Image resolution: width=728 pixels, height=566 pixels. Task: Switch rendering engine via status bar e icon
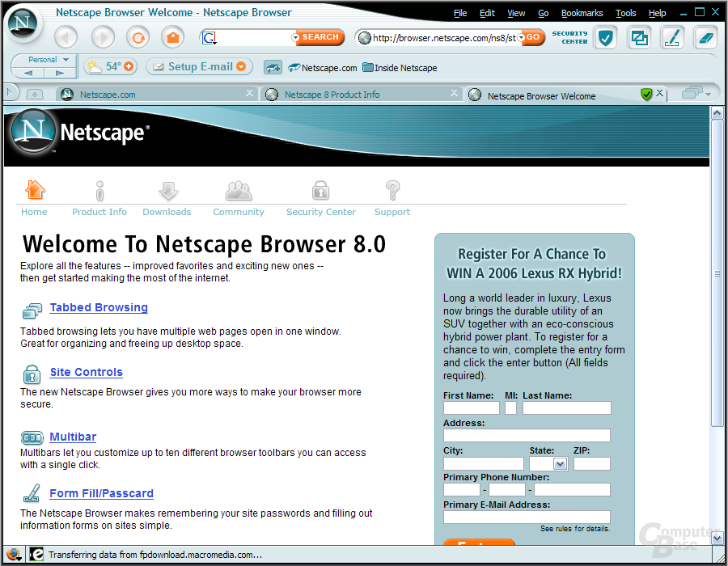[x=36, y=554]
